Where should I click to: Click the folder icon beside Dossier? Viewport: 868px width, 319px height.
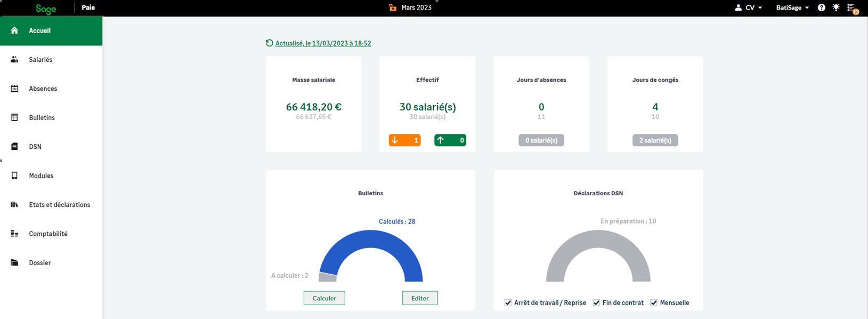pyautogui.click(x=14, y=262)
